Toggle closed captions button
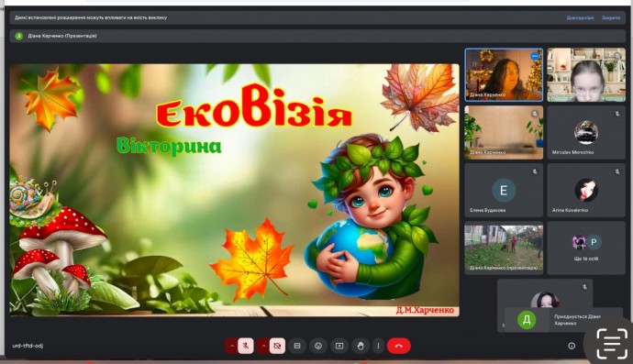The height and width of the screenshot is (364, 633). [297, 346]
